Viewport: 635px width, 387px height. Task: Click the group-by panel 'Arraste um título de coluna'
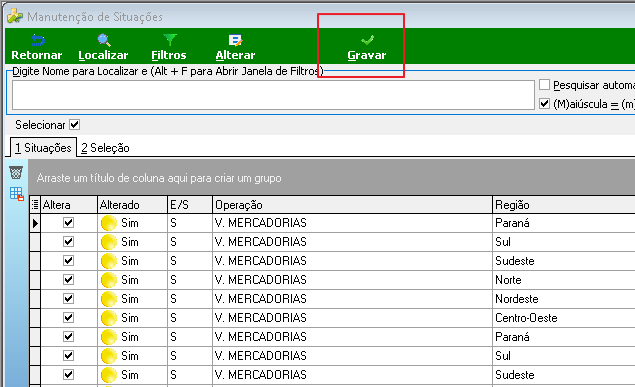coord(332,178)
